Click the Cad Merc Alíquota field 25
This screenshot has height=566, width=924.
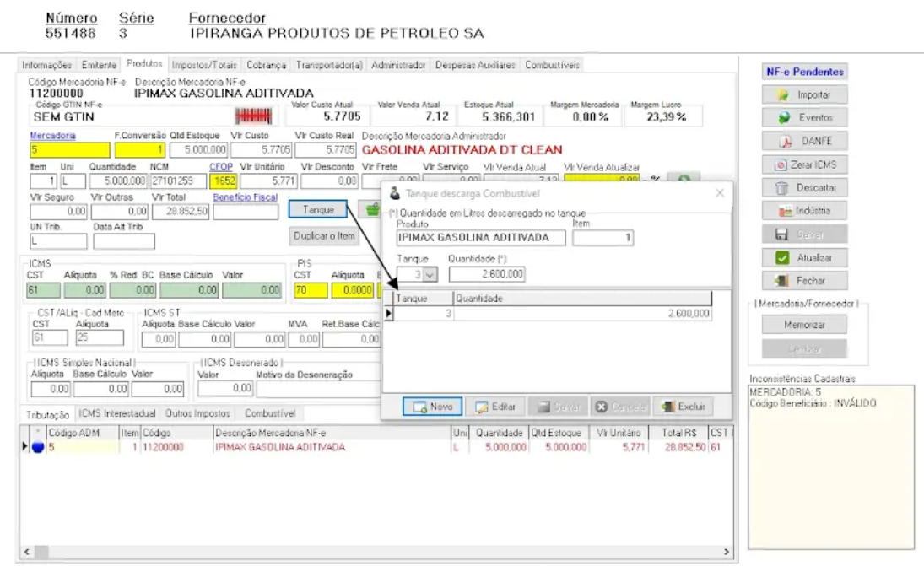pyautogui.click(x=100, y=337)
